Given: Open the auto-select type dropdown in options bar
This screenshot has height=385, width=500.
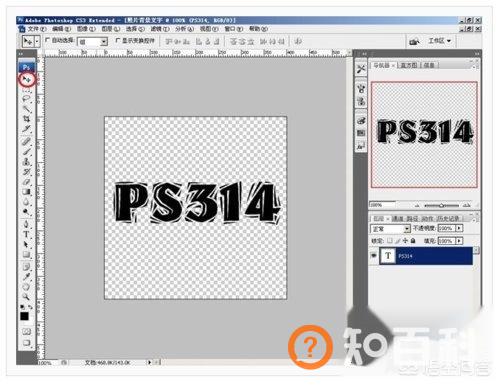Looking at the screenshot, I should click(92, 42).
